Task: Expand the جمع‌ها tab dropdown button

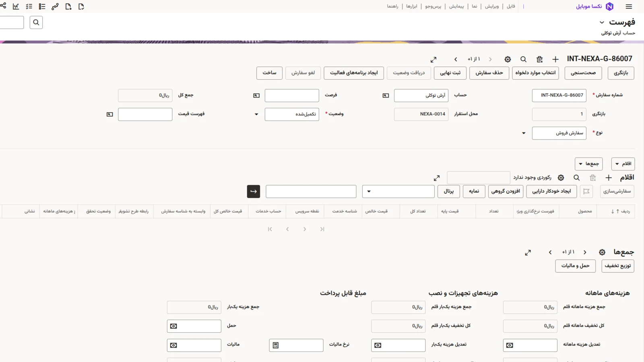Action: 588,164
